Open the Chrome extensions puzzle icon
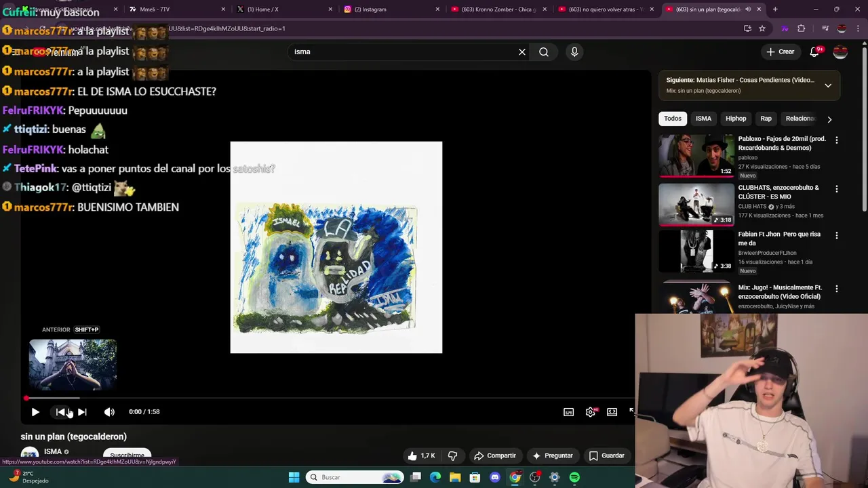Screen dimensions: 868x488 click(802, 28)
